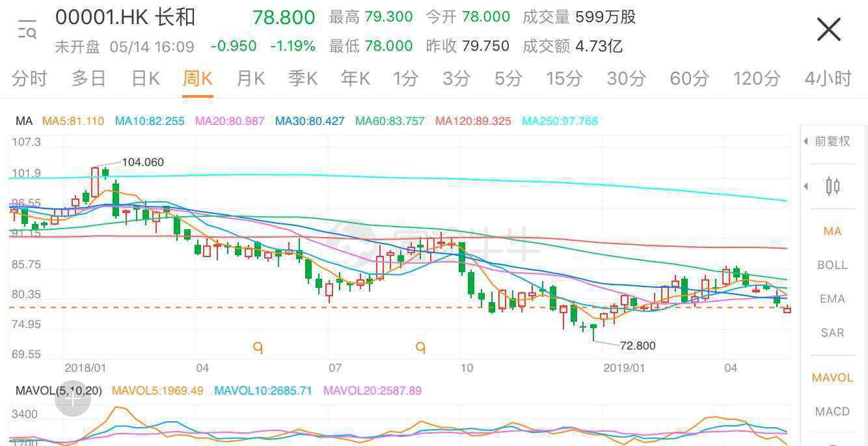Screen dimensions: 868x446
Task: Tap the 昨收 79.750 previous close
Action: point(468,46)
